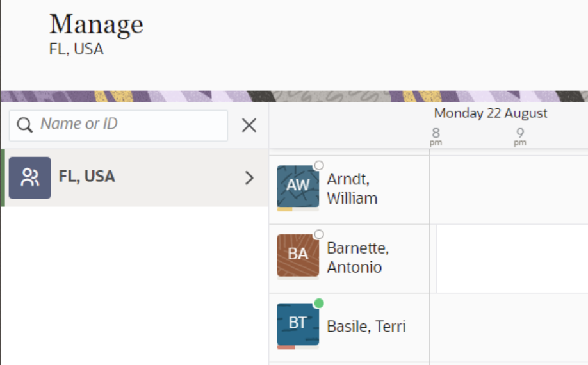
Task: Expand FL, USA with chevron arrow
Action: tap(250, 178)
